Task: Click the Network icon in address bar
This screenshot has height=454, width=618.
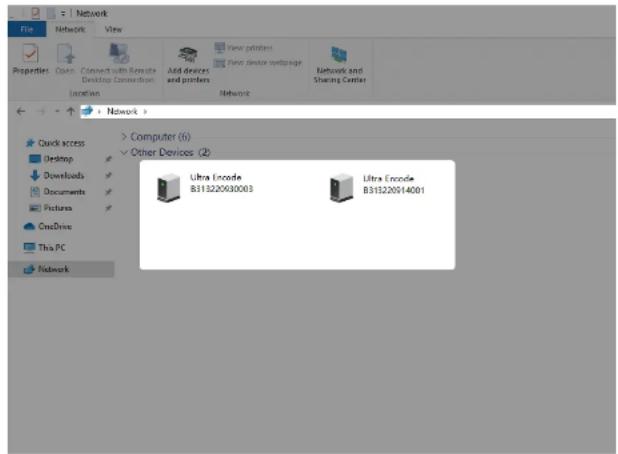Action: [87, 111]
